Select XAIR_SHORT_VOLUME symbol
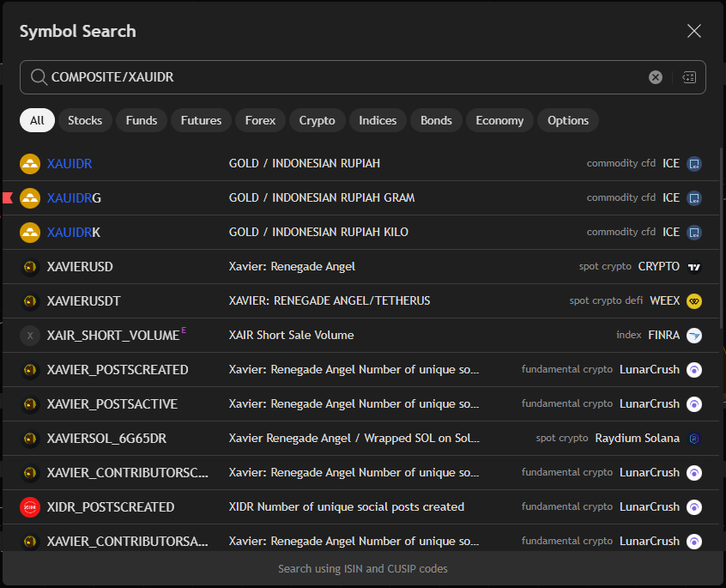The image size is (726, 588). (x=113, y=336)
